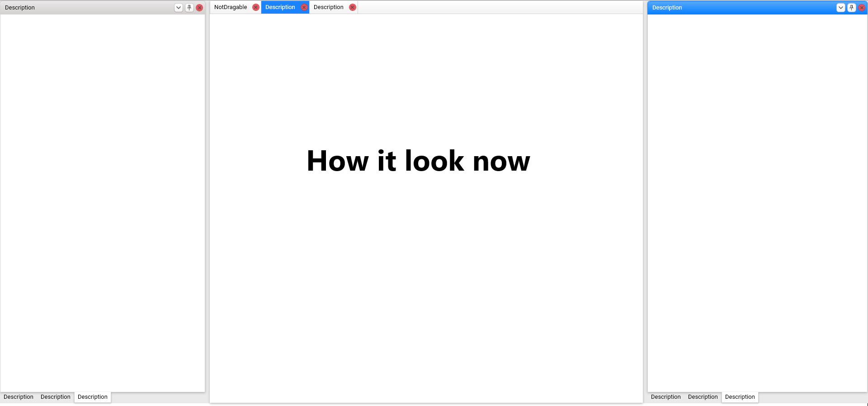Open middle bottom tab in the right panel
The image size is (868, 406).
point(703,397)
